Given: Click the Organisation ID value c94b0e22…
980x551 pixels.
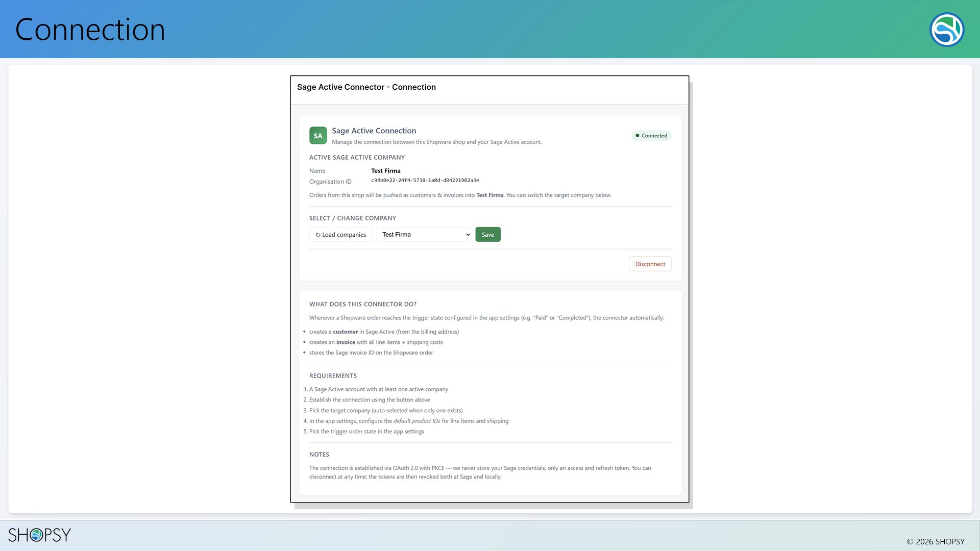Looking at the screenshot, I should pos(425,180).
